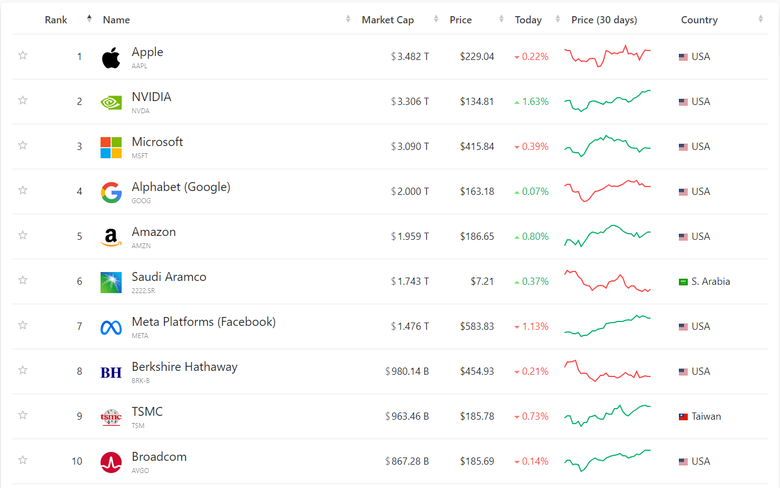This screenshot has height=488, width=780.
Task: Click Apple's 30-day price chart
Action: point(607,56)
